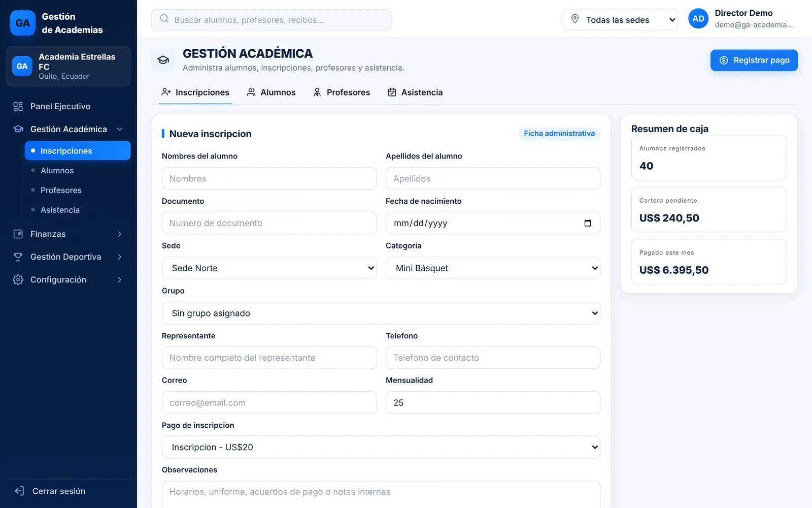Open the AD user avatar

coord(698,19)
